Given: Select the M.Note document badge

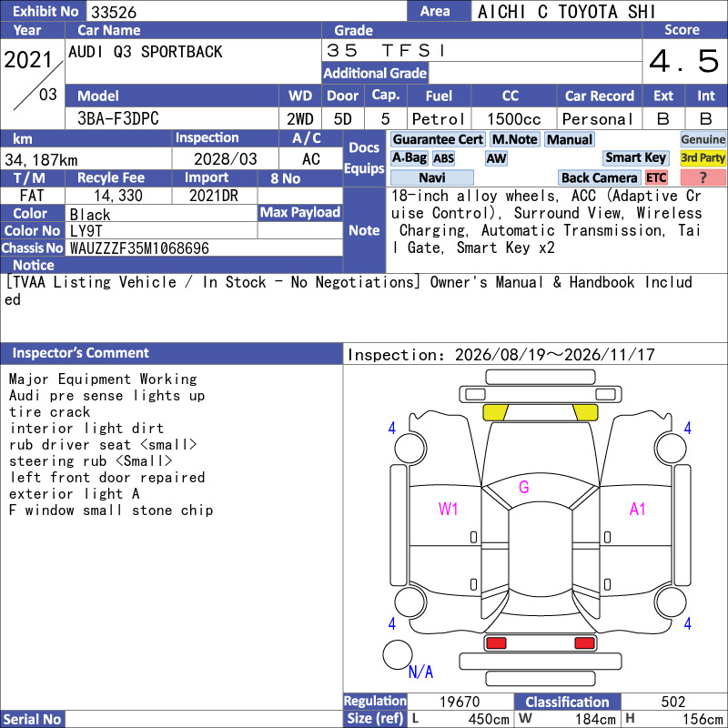Looking at the screenshot, I should pos(514,139).
